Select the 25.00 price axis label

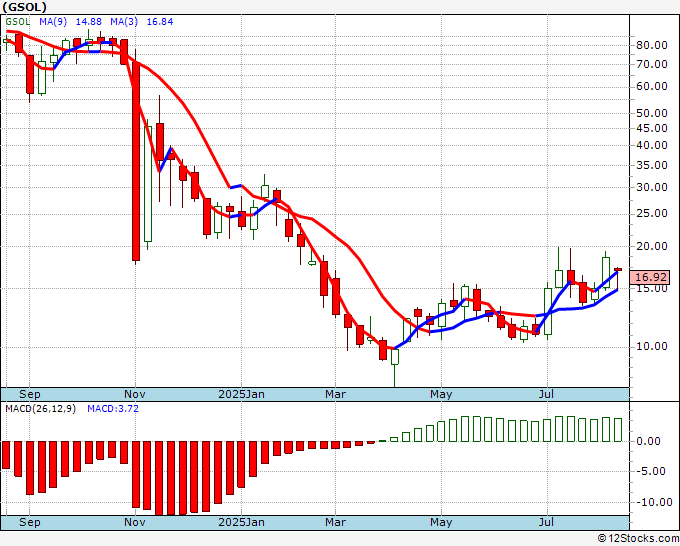pyautogui.click(x=651, y=213)
